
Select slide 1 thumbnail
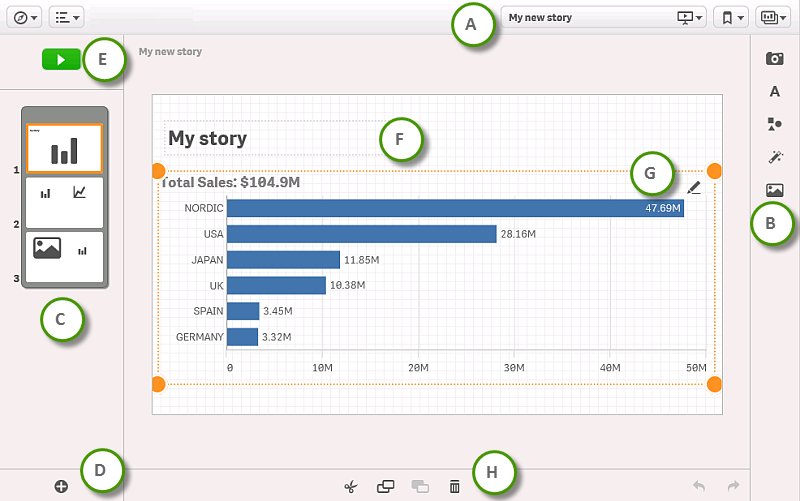(64, 149)
